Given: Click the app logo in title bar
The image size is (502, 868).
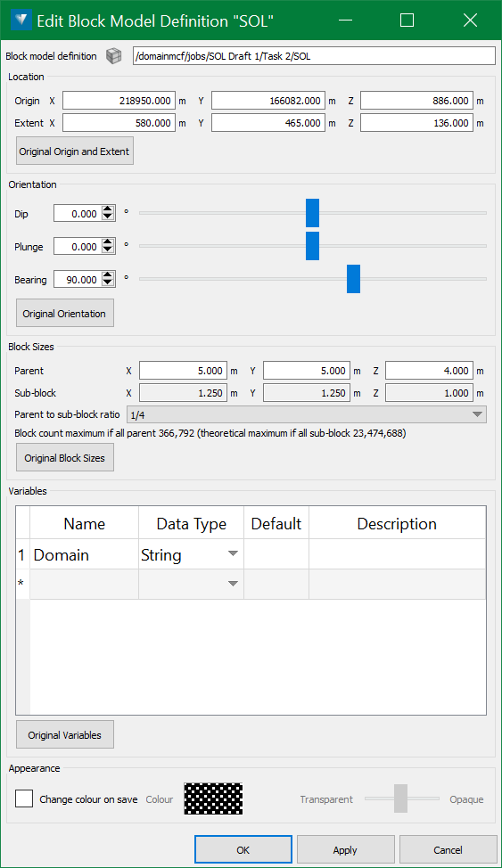Looking at the screenshot, I should pyautogui.click(x=21, y=20).
